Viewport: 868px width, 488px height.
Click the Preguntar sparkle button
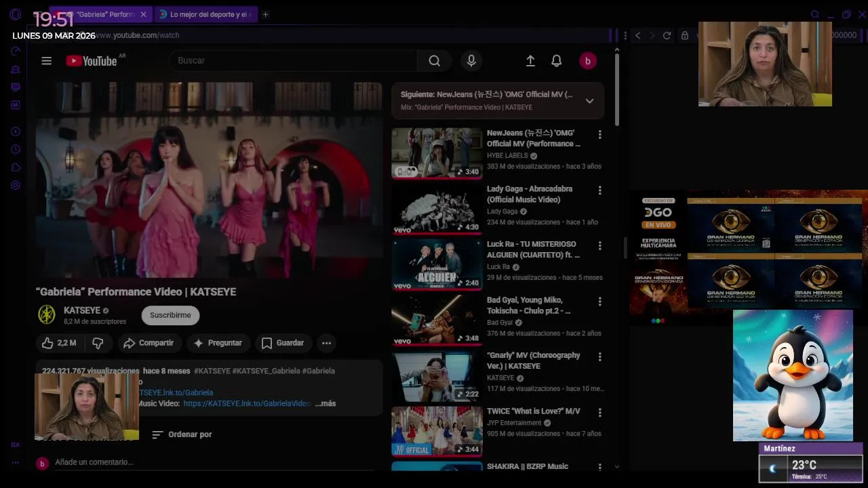[218, 343]
